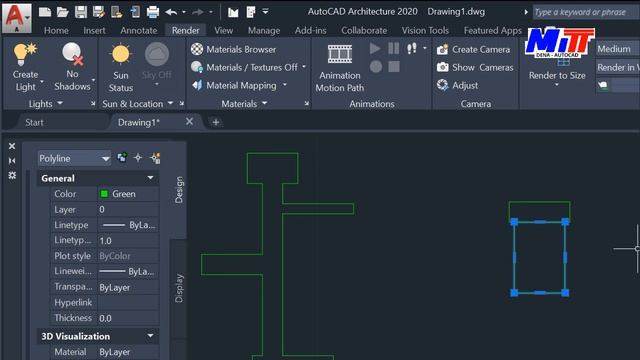This screenshot has width=640, height=360.
Task: Click the Open file folder icon
Action: pos(62,12)
